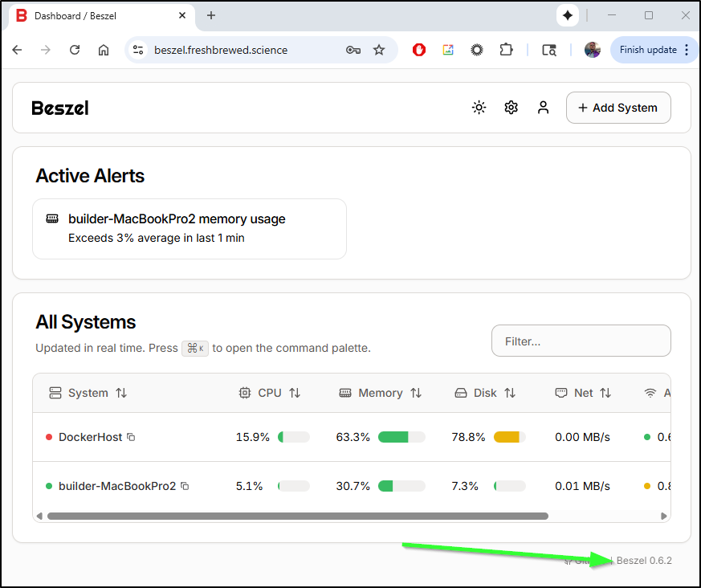The width and height of the screenshot is (701, 588).
Task: Copy DockerHost host address icon
Action: tap(131, 437)
